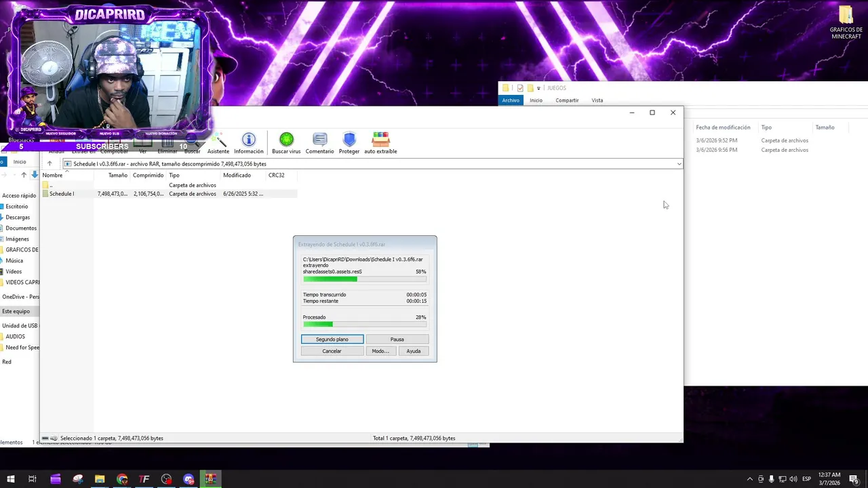Open the Asistente wizard in WinRAR toolbar
Image resolution: width=868 pixels, height=488 pixels.
pyautogui.click(x=218, y=144)
